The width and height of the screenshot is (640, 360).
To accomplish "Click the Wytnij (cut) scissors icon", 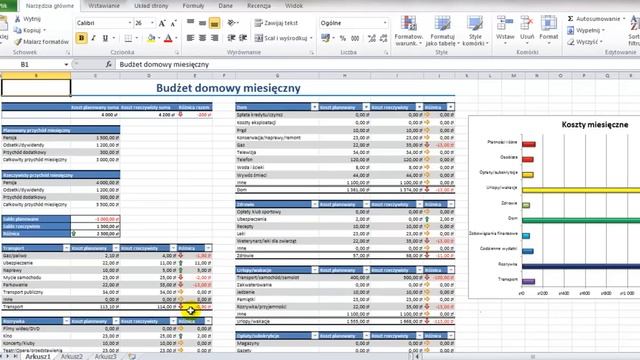I will [x=17, y=19].
